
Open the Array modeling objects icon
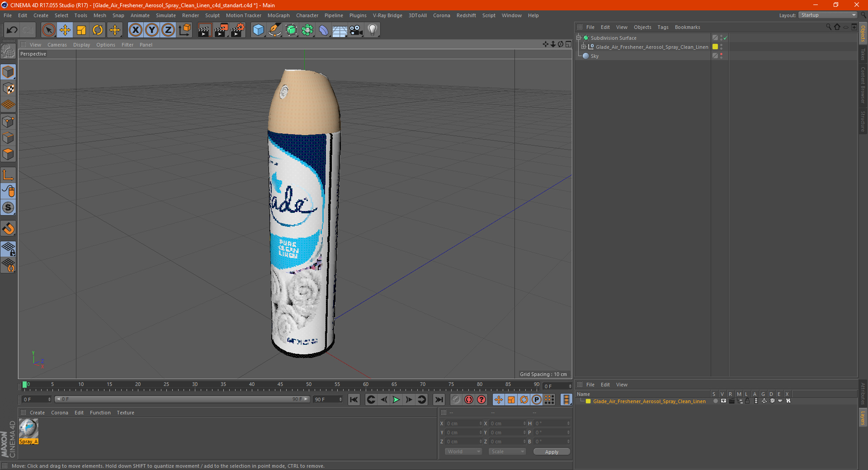pyautogui.click(x=307, y=30)
